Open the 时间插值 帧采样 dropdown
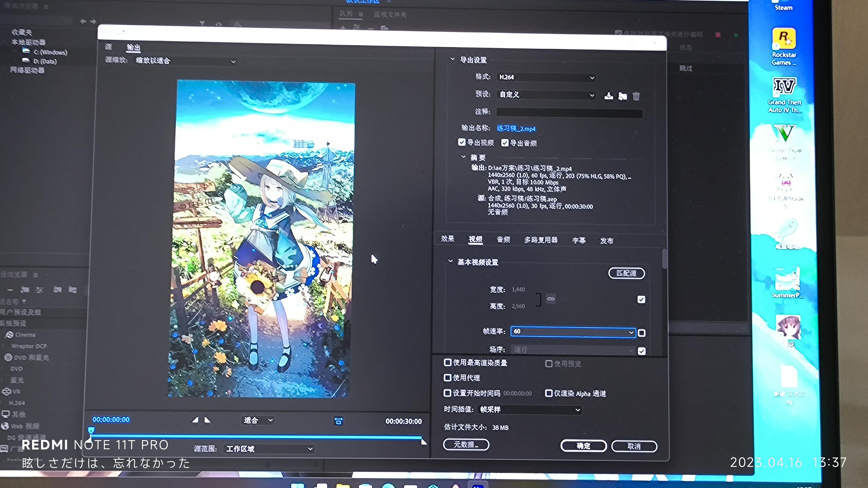 pyautogui.click(x=529, y=410)
